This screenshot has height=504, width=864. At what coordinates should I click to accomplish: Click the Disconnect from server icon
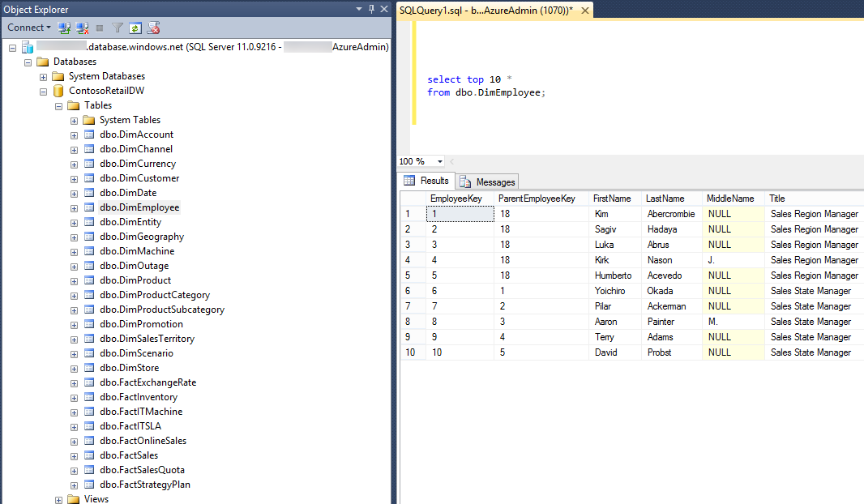click(83, 27)
